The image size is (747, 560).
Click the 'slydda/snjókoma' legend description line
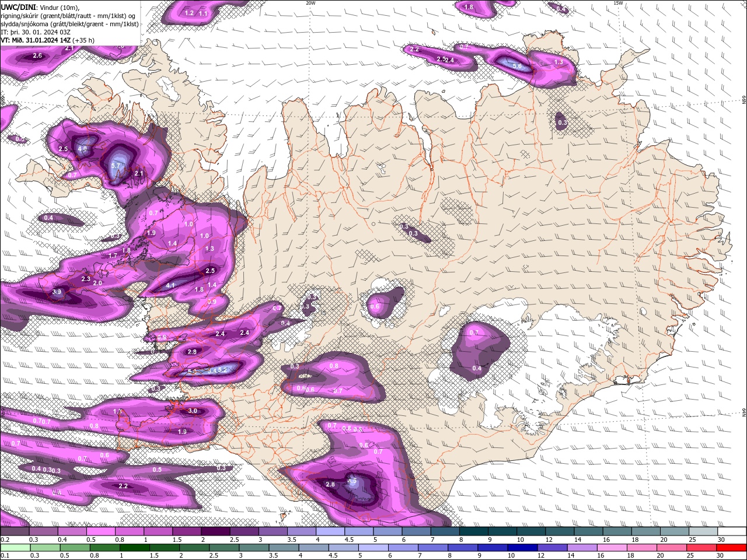point(70,24)
